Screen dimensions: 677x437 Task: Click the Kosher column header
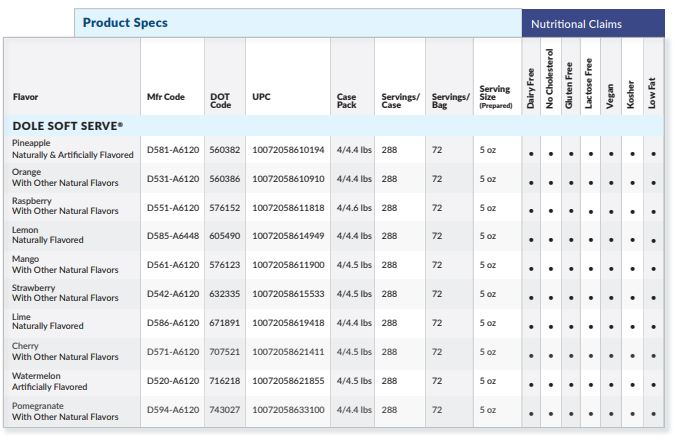(x=631, y=88)
